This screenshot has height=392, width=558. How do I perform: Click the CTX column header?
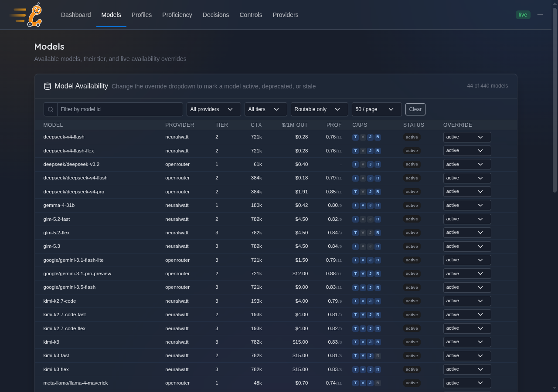coord(256,125)
